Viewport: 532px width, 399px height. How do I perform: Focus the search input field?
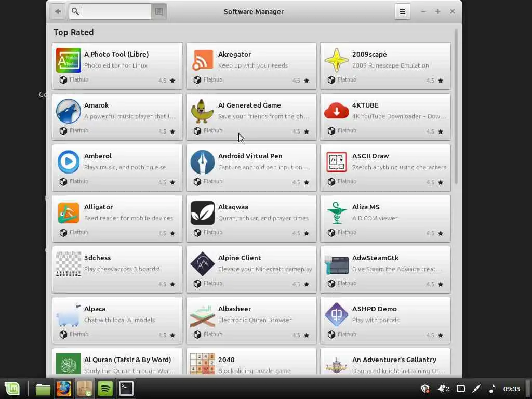pyautogui.click(x=110, y=11)
